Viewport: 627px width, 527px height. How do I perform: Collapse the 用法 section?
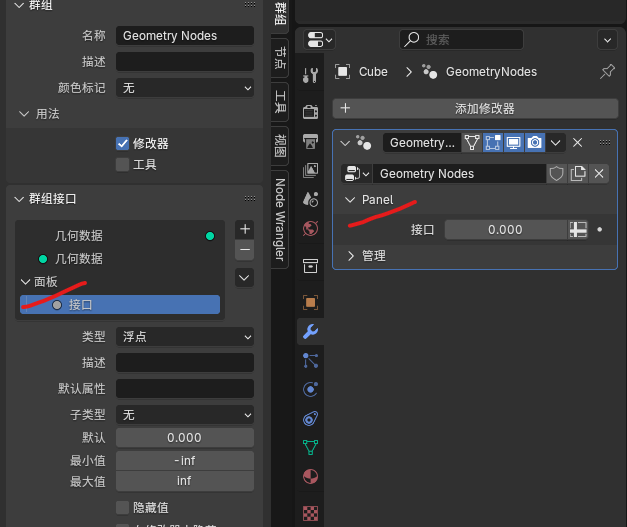pos(24,114)
